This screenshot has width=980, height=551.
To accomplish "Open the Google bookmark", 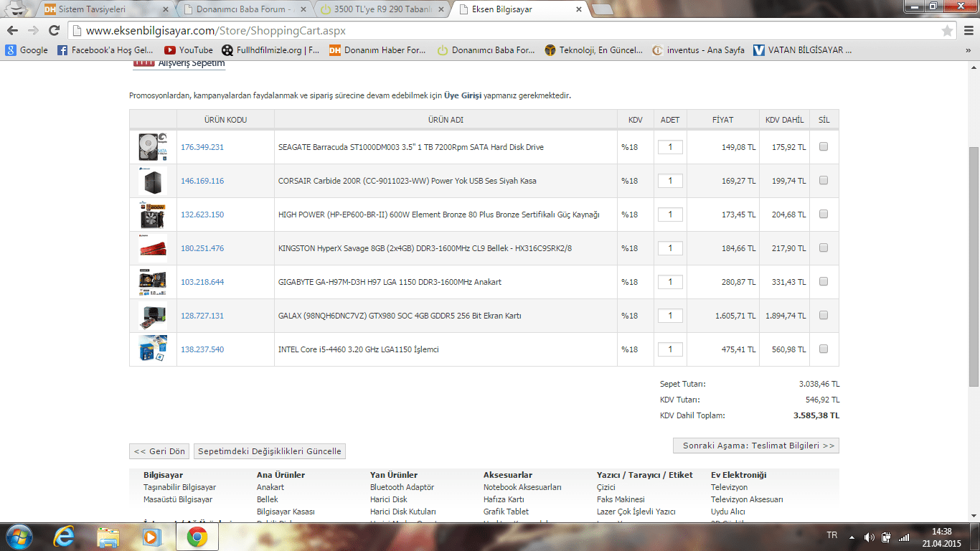I will pos(27,50).
